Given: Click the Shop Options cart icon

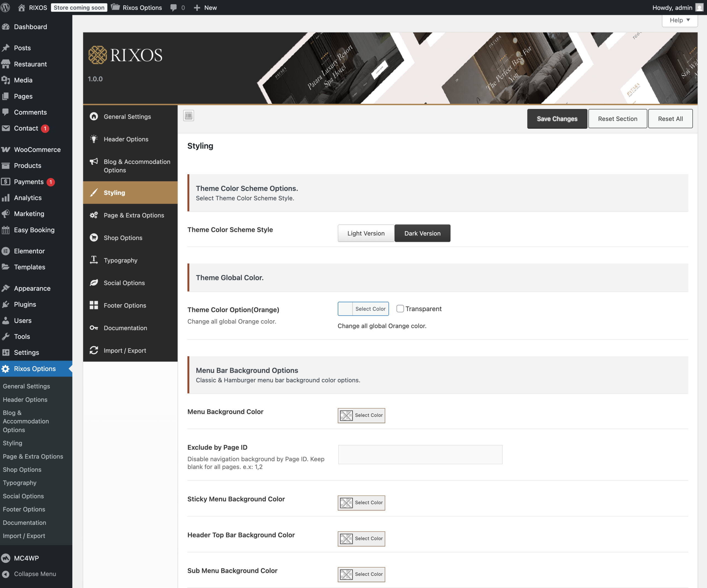Looking at the screenshot, I should (x=94, y=238).
